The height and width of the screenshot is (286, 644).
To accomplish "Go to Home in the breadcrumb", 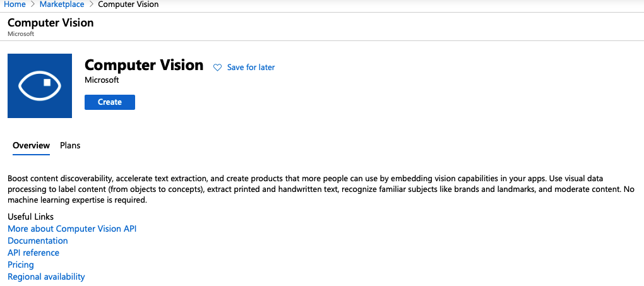I will pyautogui.click(x=15, y=4).
